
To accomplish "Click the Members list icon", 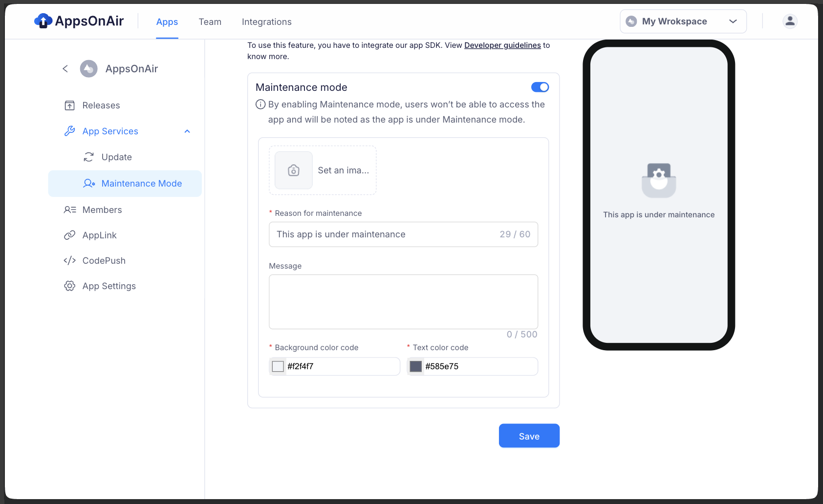I will [70, 210].
